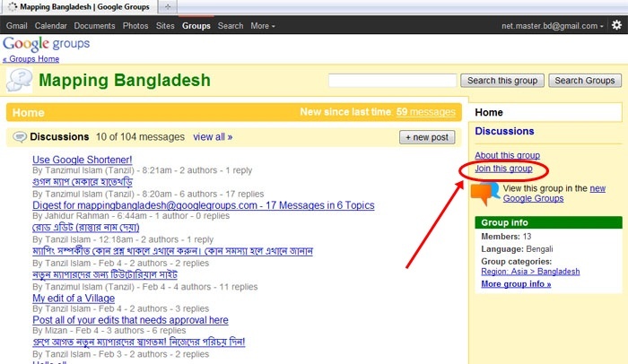
Task: Open the Use Google Shortener! topic
Action: point(83,160)
